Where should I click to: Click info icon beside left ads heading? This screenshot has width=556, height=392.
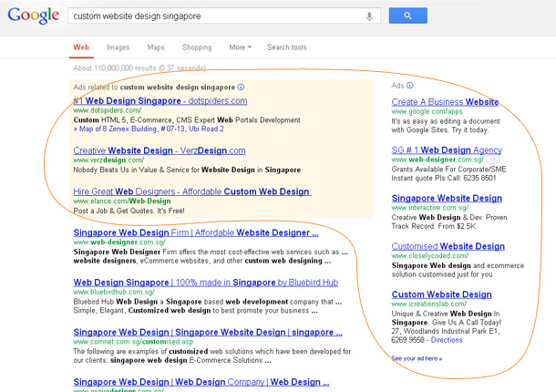pos(241,88)
